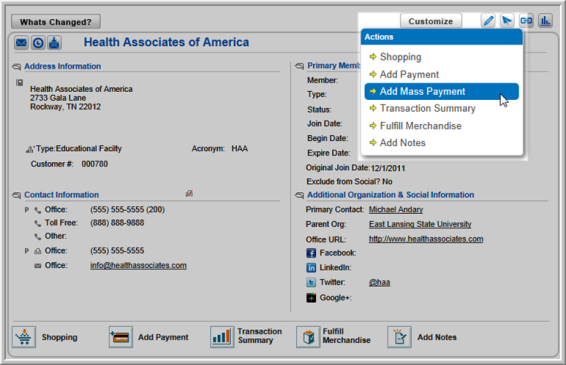Click the pencil edit icon
The image size is (566, 365).
tap(488, 21)
